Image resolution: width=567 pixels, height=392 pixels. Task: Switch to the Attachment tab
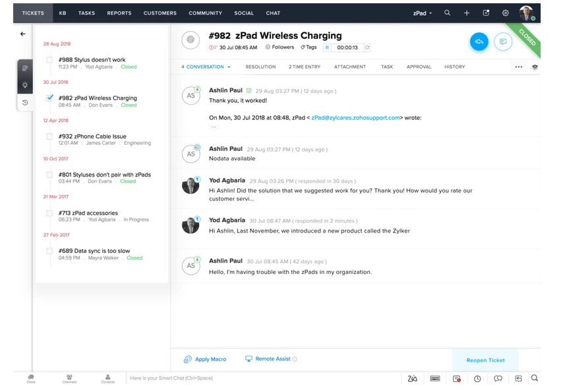(x=349, y=67)
